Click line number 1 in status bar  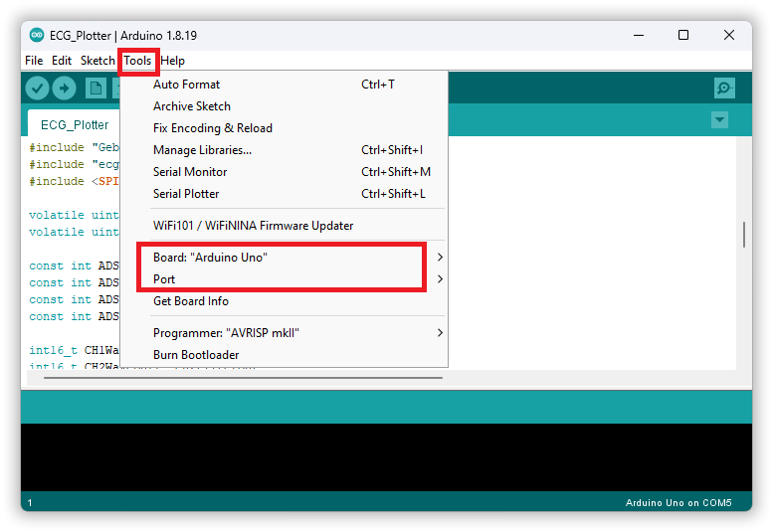coord(30,503)
